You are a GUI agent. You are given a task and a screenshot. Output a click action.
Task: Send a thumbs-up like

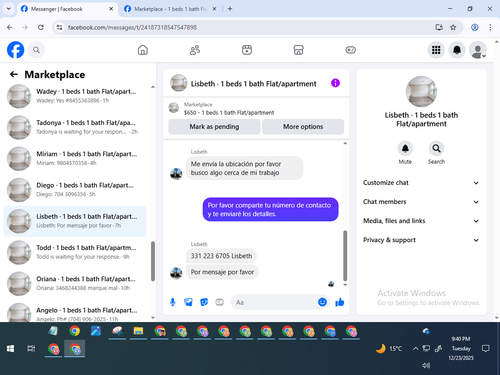(340, 302)
